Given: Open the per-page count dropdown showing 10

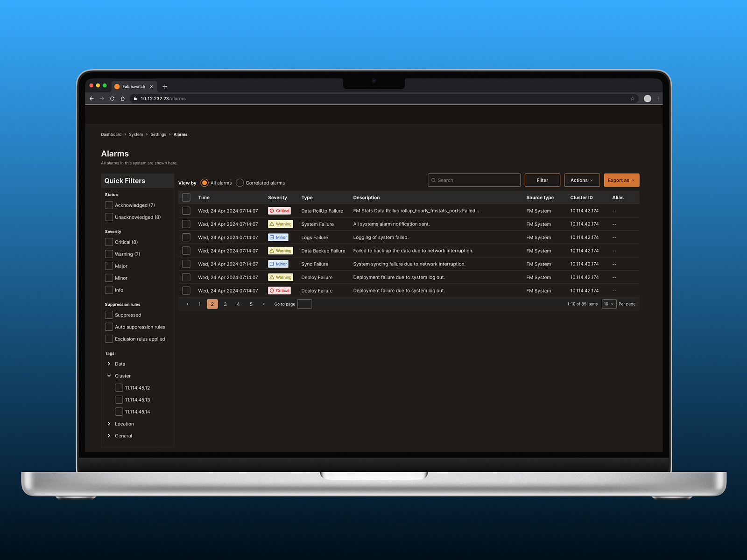Looking at the screenshot, I should click(x=609, y=304).
